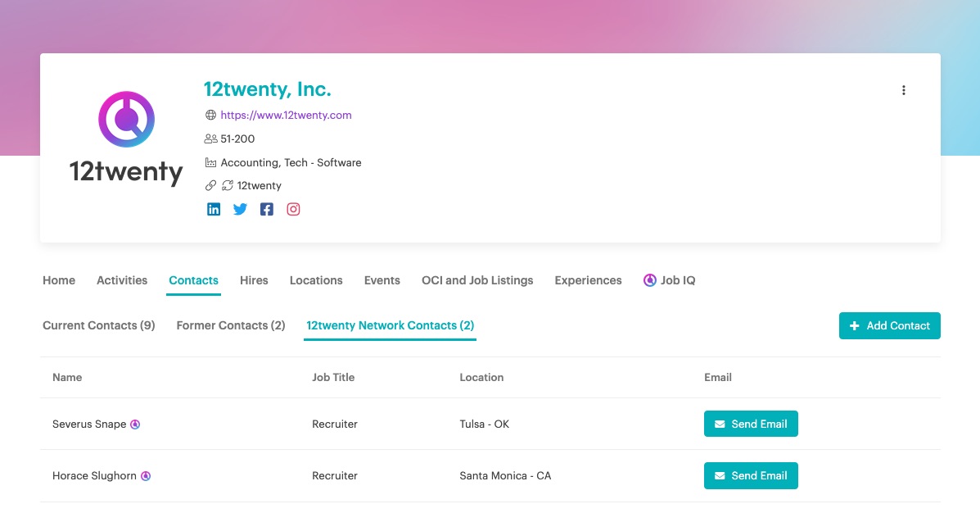This screenshot has height=513, width=980.
Task: Go to the Locations tab
Action: coord(316,280)
